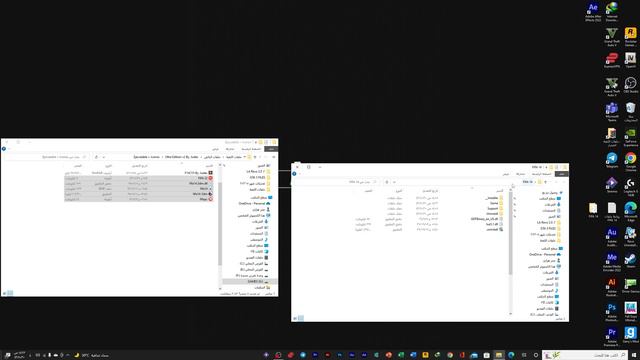The height and width of the screenshot is (360, 640).
Task: Open Adobe Media Encoder desktop shortcut
Action: (x=611, y=261)
